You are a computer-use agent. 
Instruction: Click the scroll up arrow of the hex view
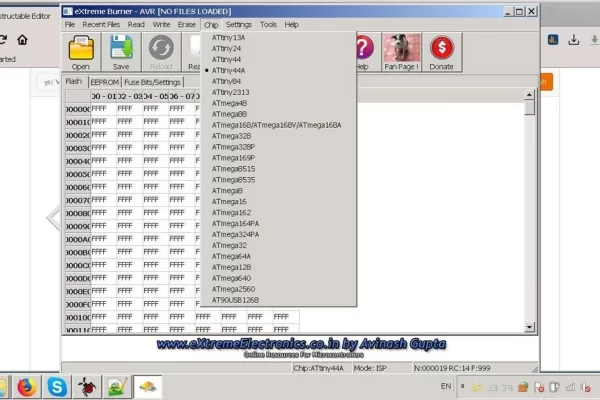(529, 95)
